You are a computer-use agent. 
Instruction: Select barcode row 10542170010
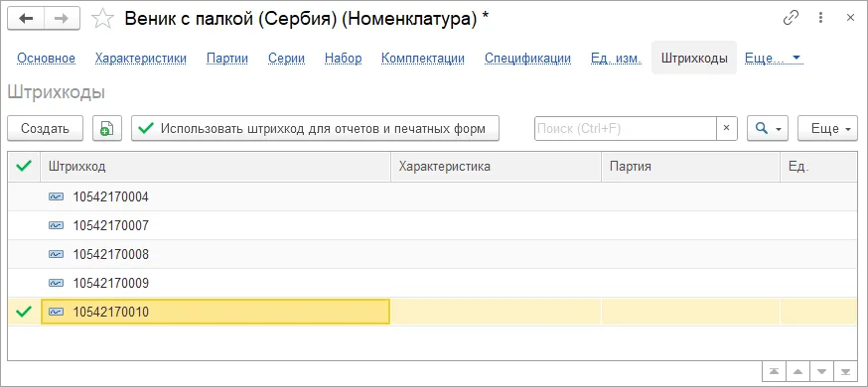[x=432, y=312]
